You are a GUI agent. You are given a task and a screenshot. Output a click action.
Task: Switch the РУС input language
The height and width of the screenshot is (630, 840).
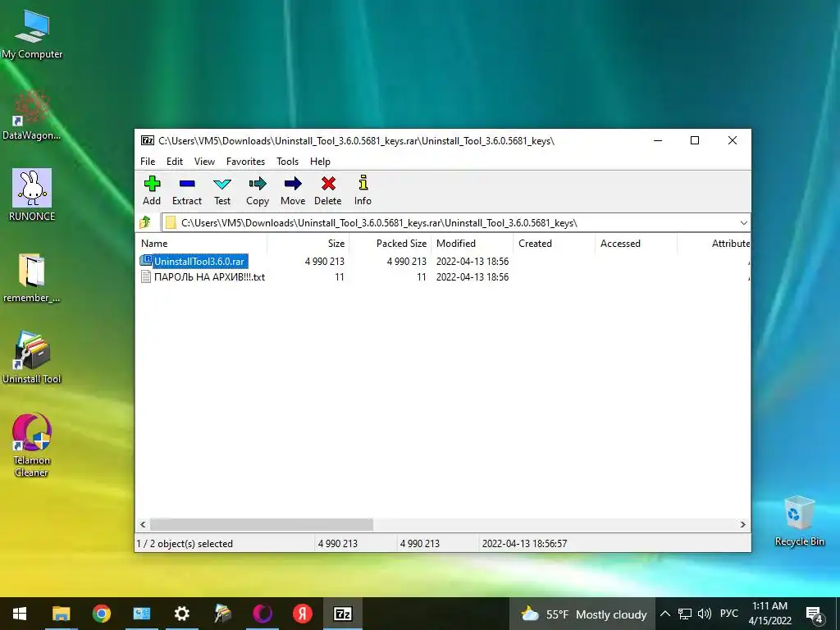click(729, 614)
